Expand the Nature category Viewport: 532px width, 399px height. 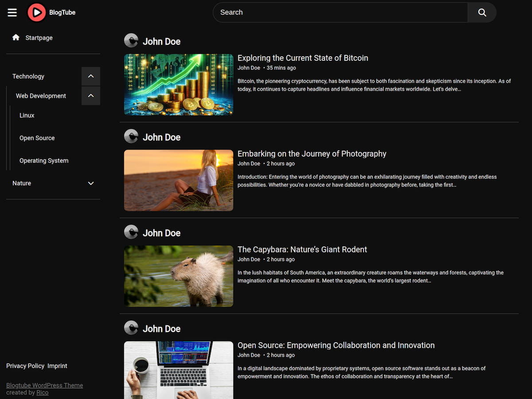[90, 183]
